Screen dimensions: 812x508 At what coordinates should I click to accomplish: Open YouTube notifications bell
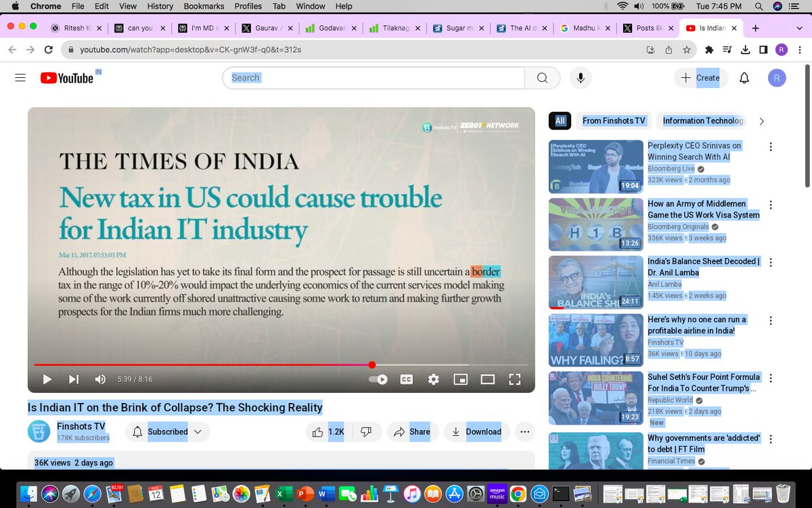(744, 78)
